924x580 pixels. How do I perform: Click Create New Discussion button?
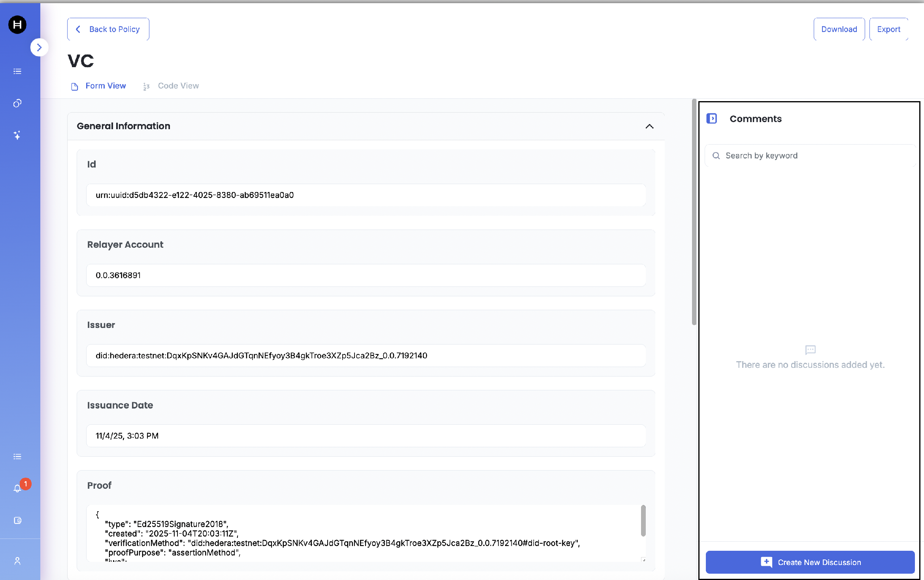(810, 562)
